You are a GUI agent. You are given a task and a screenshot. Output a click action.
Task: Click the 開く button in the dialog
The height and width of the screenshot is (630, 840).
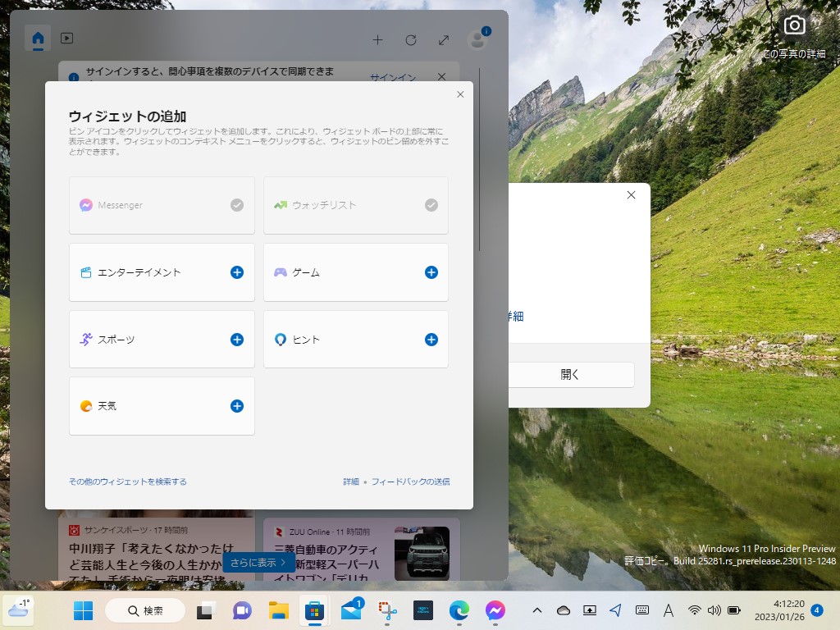click(x=569, y=375)
